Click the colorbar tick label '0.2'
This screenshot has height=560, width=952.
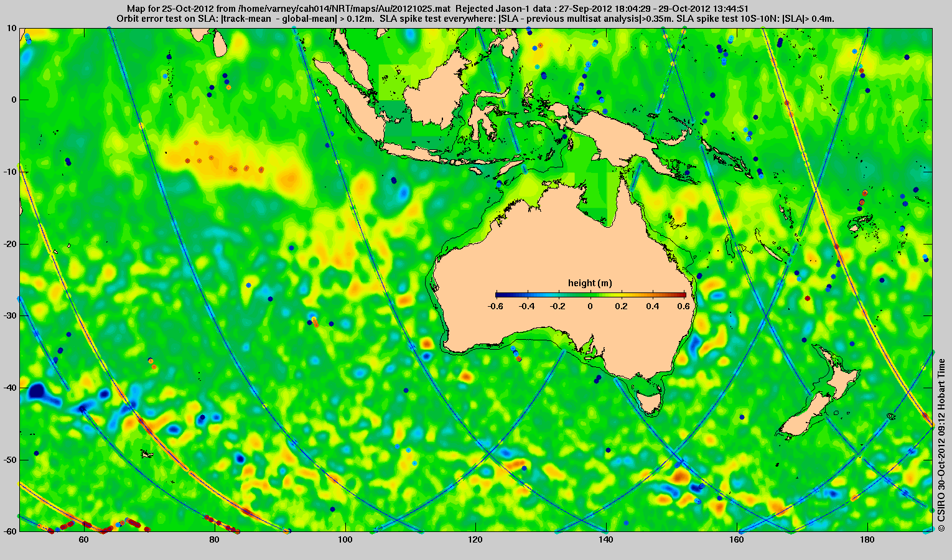622,306
